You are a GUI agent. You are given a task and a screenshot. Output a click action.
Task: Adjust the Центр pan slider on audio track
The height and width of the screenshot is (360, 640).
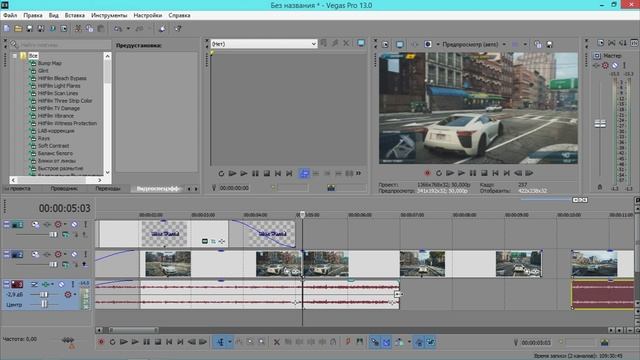click(x=44, y=304)
